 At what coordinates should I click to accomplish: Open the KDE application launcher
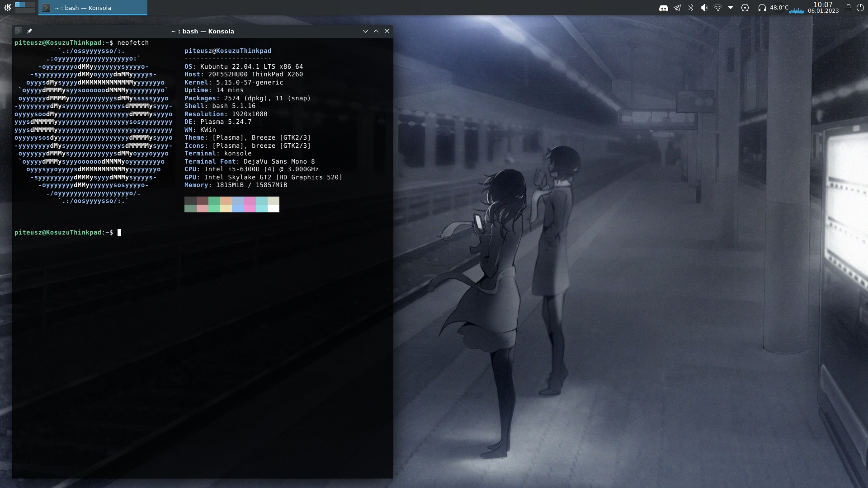pos(7,8)
